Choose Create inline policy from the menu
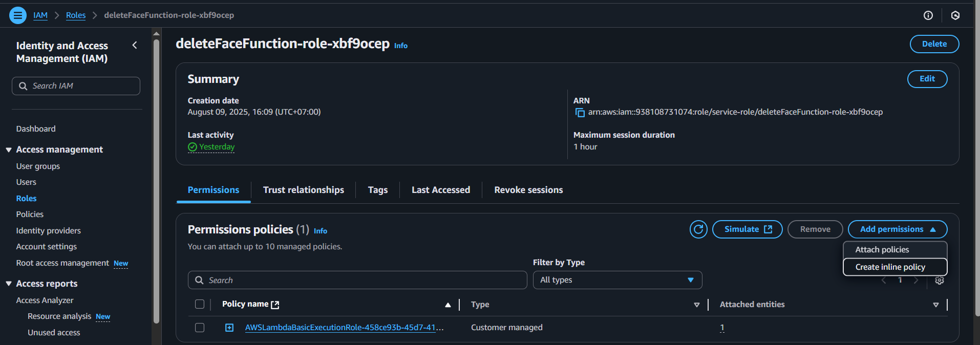This screenshot has width=980, height=345. [x=895, y=267]
